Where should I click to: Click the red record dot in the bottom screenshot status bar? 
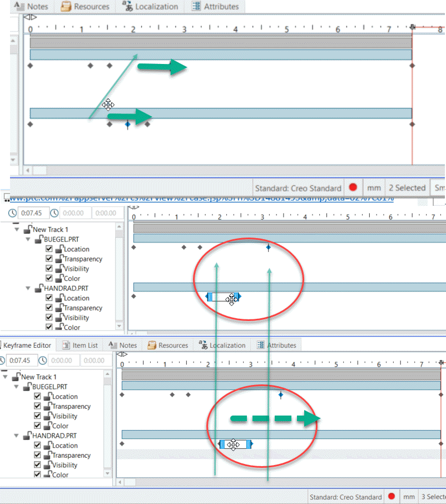coord(392,496)
